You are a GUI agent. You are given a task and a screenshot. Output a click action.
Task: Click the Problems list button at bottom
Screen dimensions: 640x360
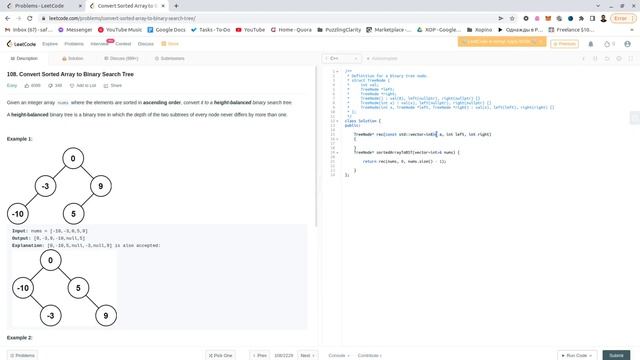click(x=22, y=356)
